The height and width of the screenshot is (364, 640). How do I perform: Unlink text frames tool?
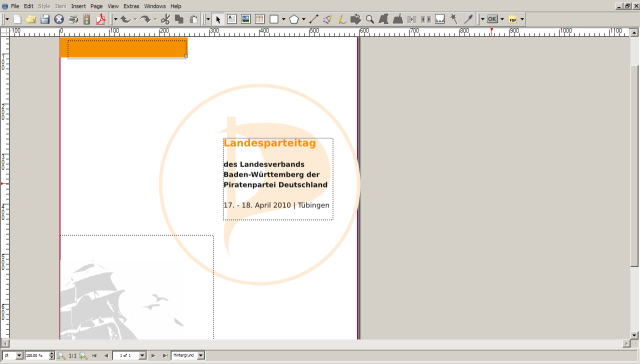[426, 19]
